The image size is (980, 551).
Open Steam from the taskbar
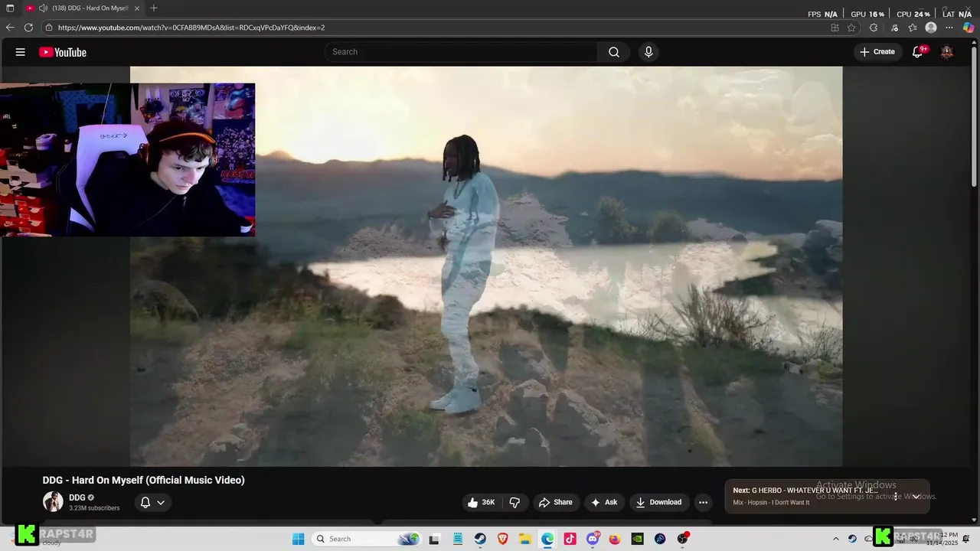(x=479, y=539)
